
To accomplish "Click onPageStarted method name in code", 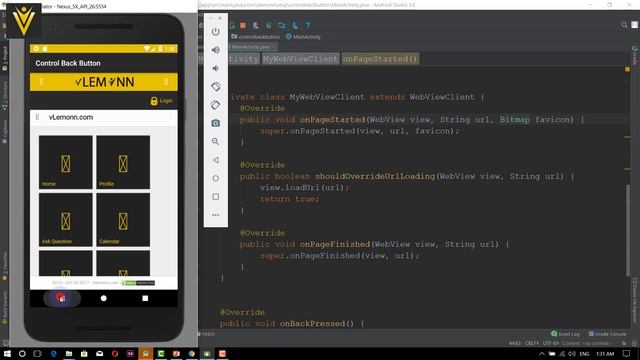I will 333,120.
